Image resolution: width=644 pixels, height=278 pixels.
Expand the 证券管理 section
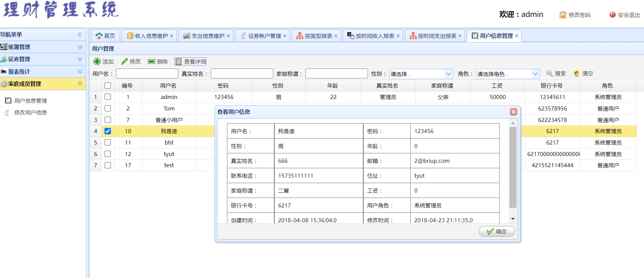click(80, 59)
